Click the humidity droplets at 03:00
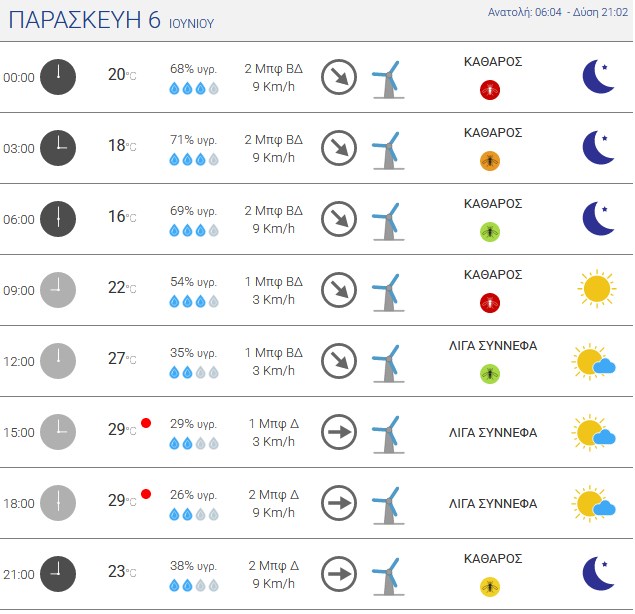The width and height of the screenshot is (635, 614). (194, 160)
